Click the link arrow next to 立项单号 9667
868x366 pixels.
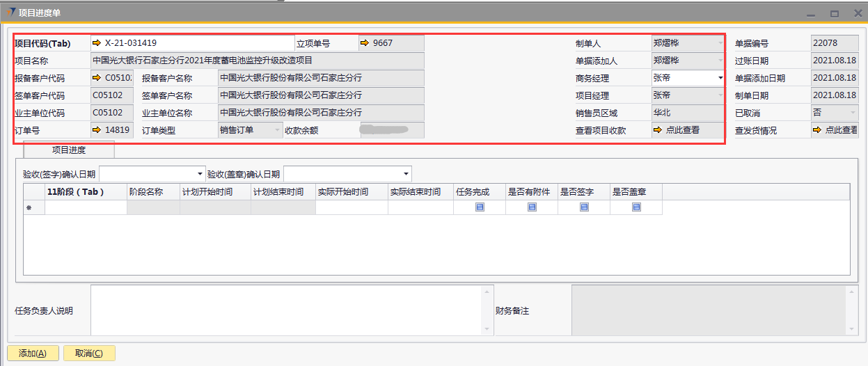click(365, 43)
